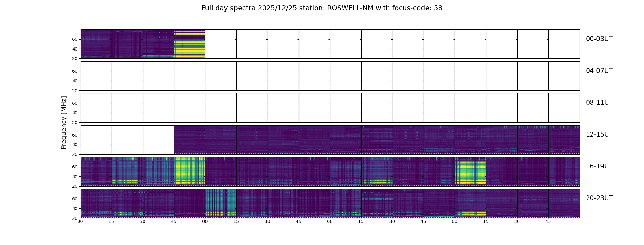644x245 pixels.
Task: Click the first colored panel in the 12-15UT row
Action: [x=190, y=140]
